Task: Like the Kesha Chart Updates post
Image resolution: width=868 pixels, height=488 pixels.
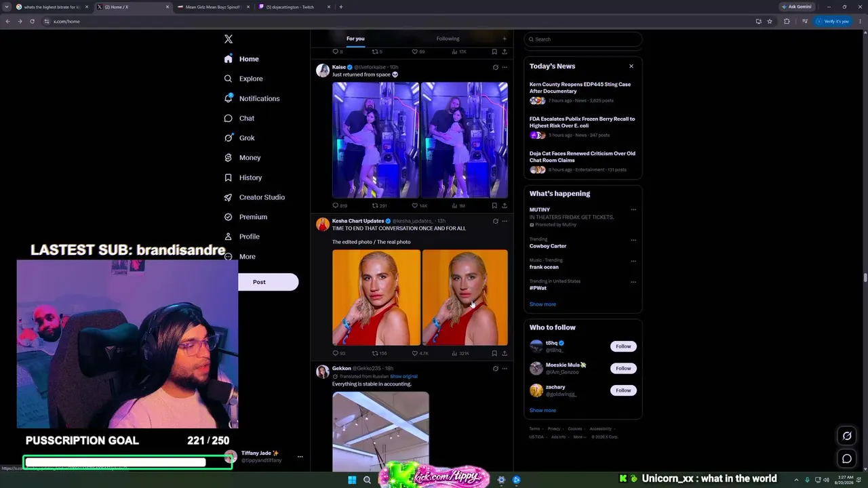Action: coord(420,353)
